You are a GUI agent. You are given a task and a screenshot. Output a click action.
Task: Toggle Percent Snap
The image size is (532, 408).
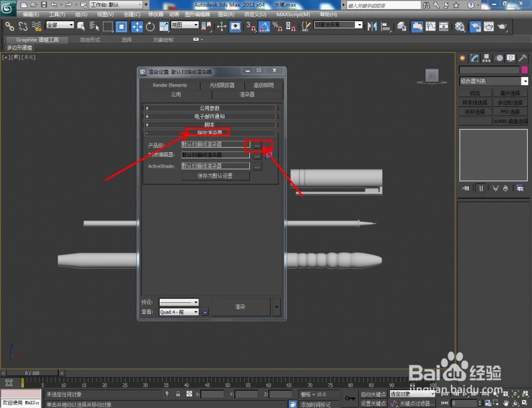pos(277,27)
